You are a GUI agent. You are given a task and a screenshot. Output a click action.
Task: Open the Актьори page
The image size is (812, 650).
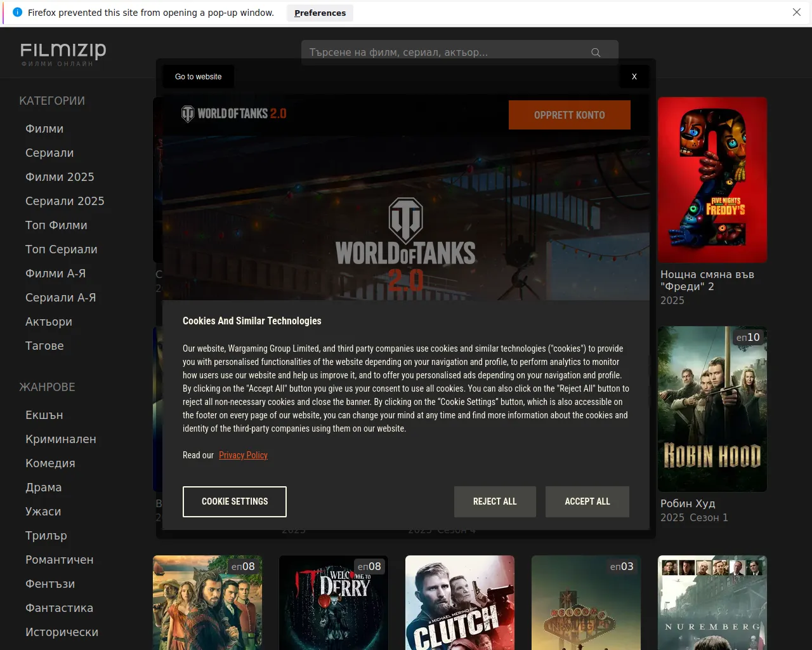(49, 322)
